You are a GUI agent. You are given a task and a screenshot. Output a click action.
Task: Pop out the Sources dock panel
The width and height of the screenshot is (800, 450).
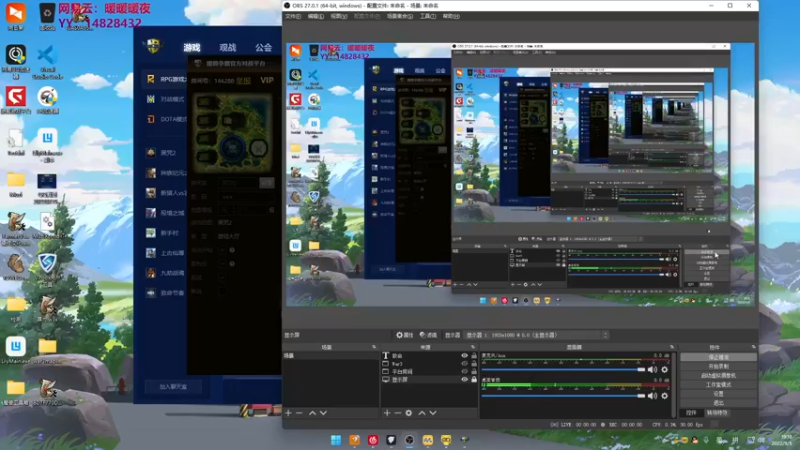(472, 347)
